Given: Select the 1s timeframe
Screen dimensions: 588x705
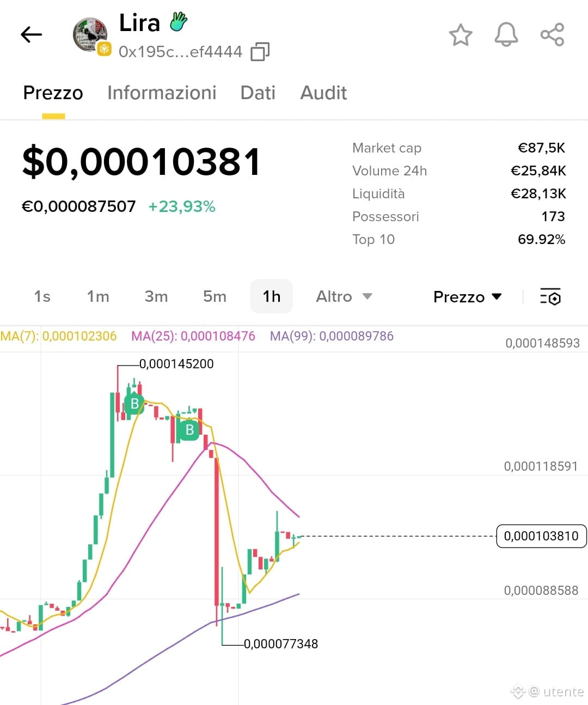Looking at the screenshot, I should tap(42, 297).
